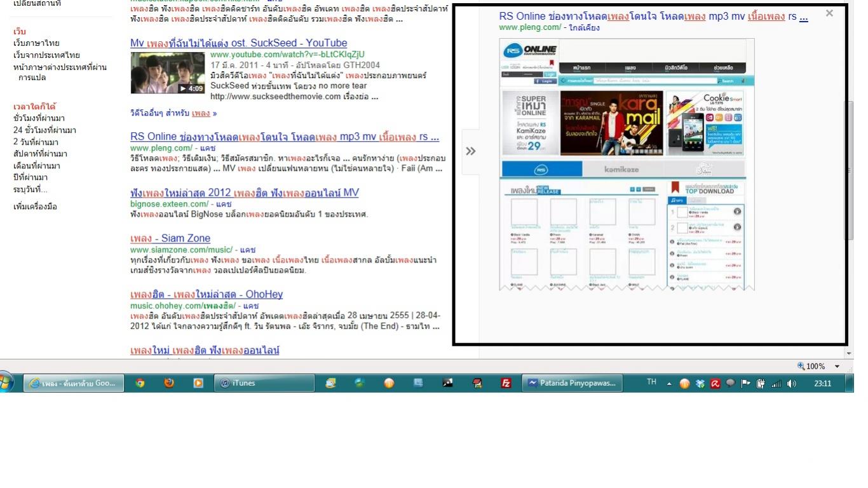Screen dimensions: 868x488
Task: Click the RS Online website preview image
Action: point(627,165)
